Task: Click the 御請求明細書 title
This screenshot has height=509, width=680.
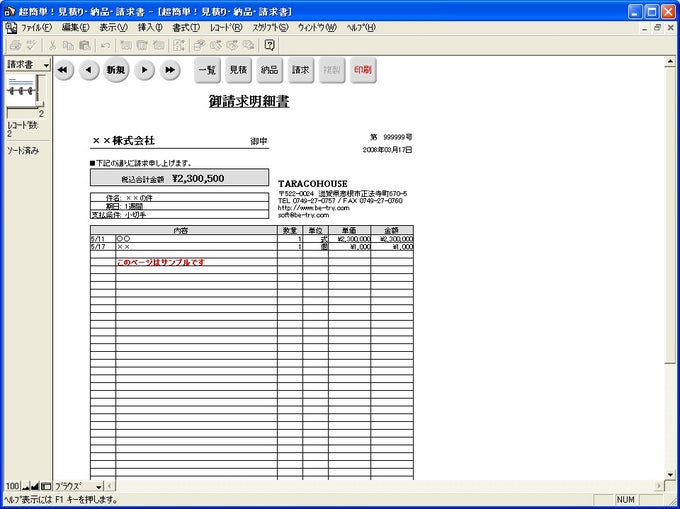Action: (249, 102)
